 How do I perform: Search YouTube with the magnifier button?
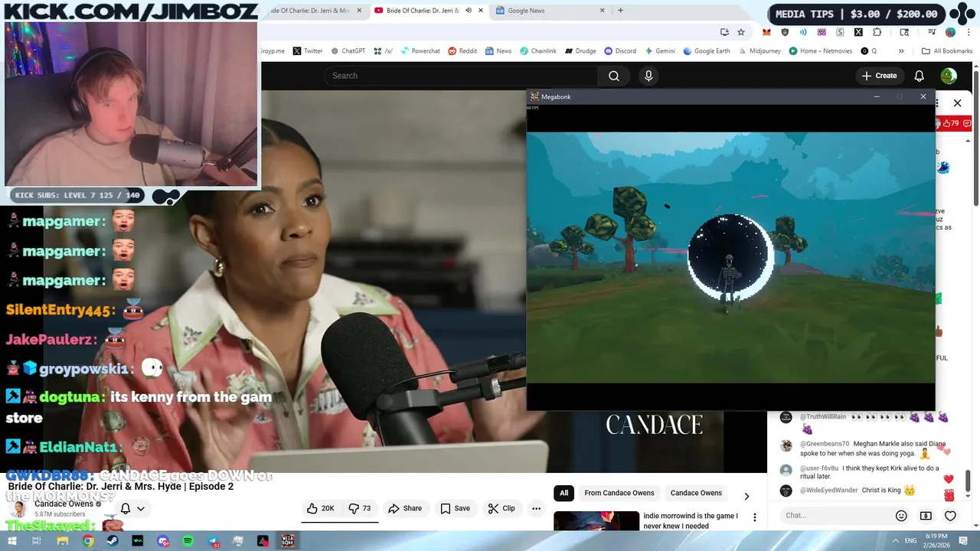(x=613, y=76)
